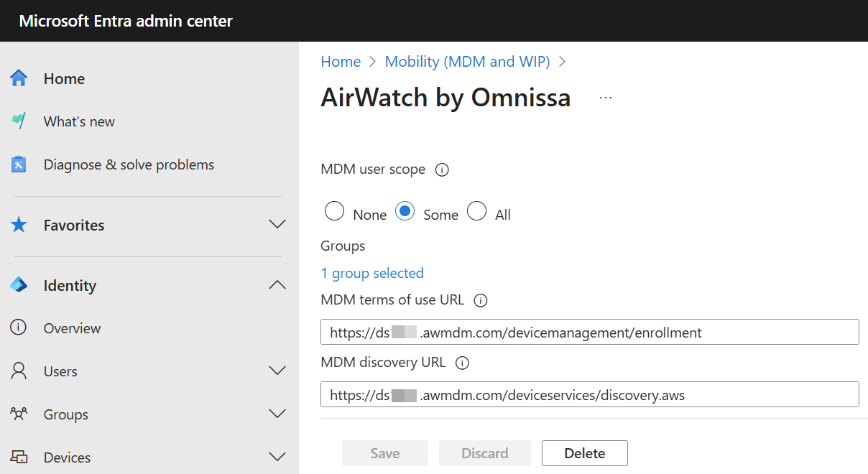
Task: Click the Microsoft Entra admin center title
Action: pyautogui.click(x=126, y=21)
